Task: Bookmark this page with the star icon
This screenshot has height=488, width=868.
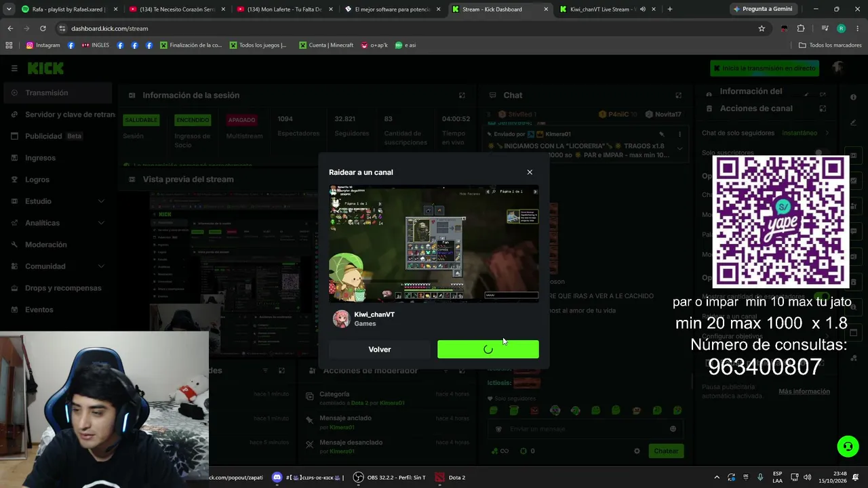Action: [x=762, y=28]
